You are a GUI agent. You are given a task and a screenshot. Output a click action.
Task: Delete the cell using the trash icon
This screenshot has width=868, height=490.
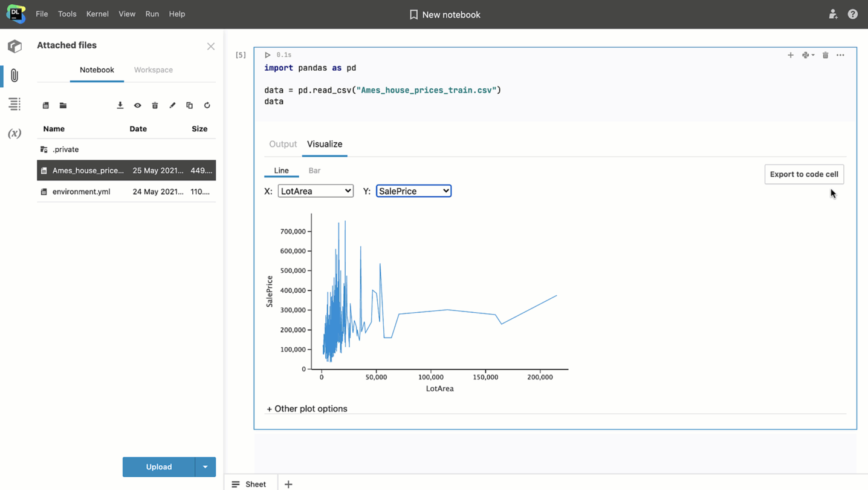[825, 54]
